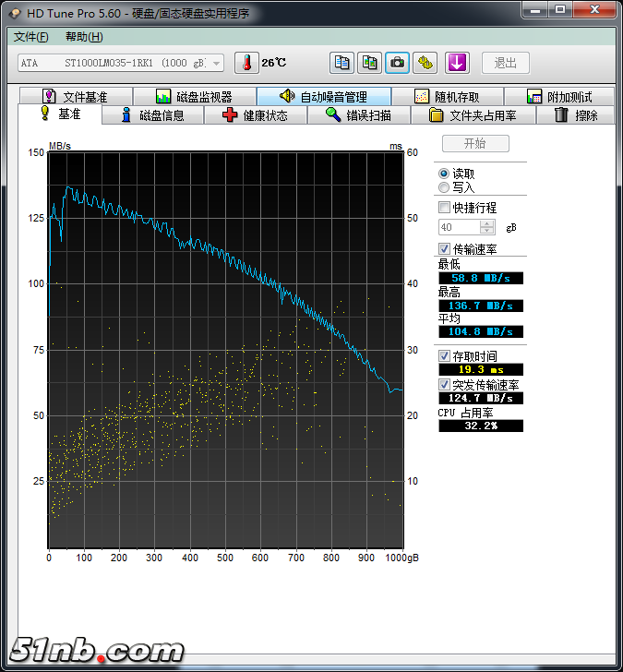Viewport: 623px width, 672px height.
Task: Toggle the 存取时间 checkbox
Action: pyautogui.click(x=444, y=355)
